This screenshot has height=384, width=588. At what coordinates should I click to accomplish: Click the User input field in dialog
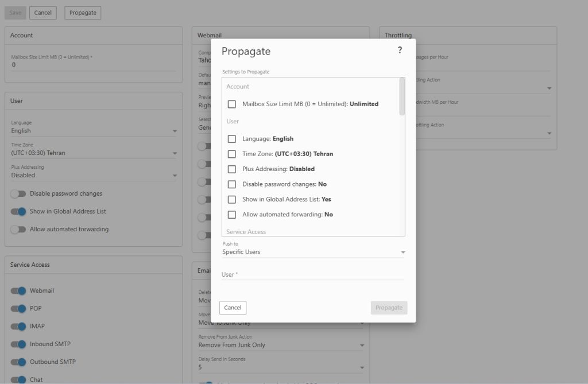(x=313, y=274)
